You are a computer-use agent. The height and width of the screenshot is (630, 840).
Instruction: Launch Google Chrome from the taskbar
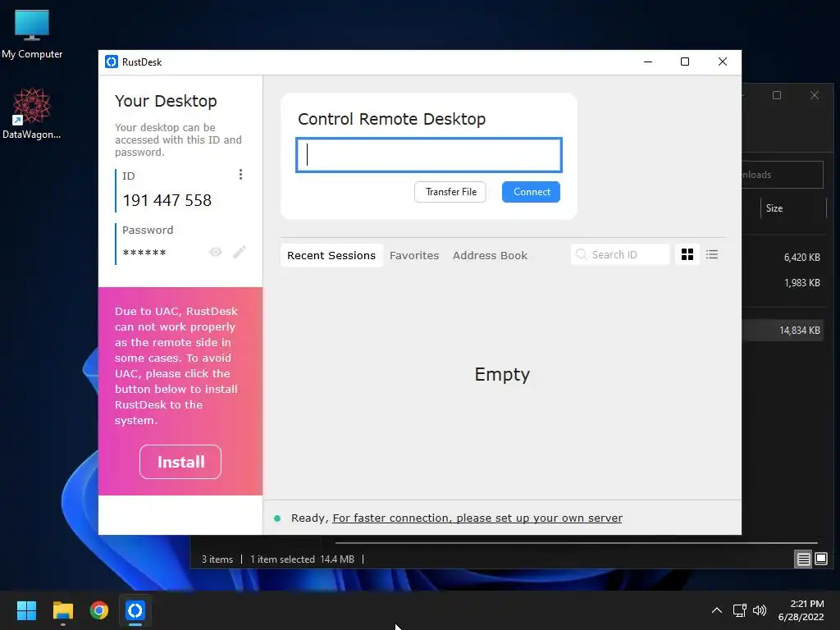99,610
